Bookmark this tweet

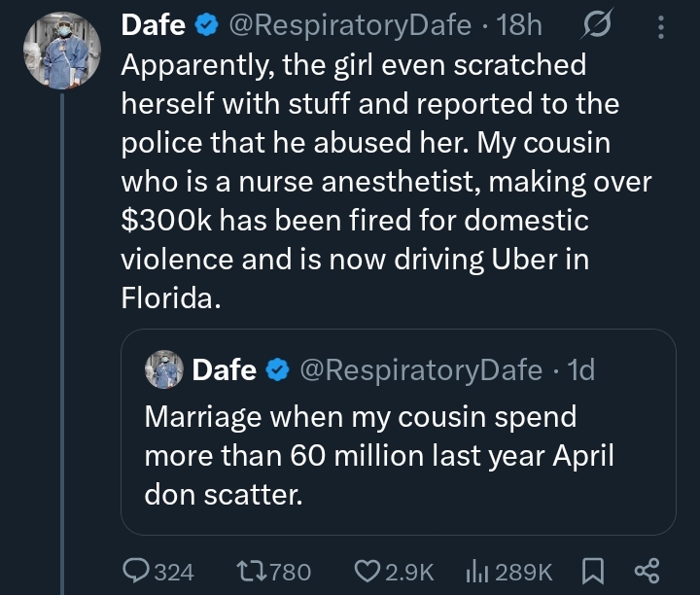click(x=590, y=571)
